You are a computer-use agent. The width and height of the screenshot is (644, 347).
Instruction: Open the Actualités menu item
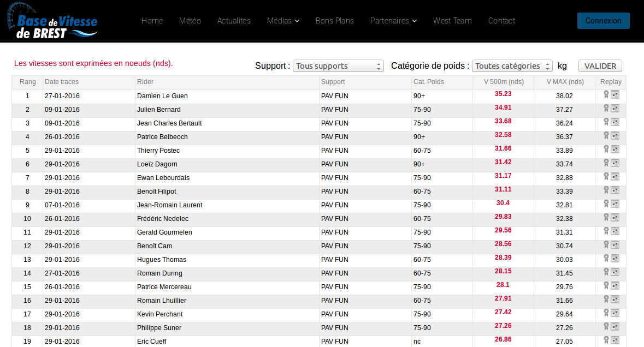pos(234,21)
